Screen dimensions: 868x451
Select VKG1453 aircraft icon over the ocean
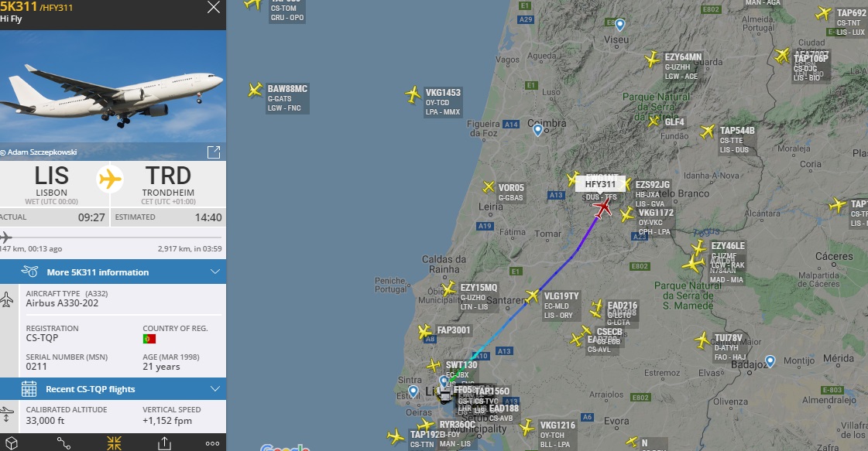(x=413, y=94)
